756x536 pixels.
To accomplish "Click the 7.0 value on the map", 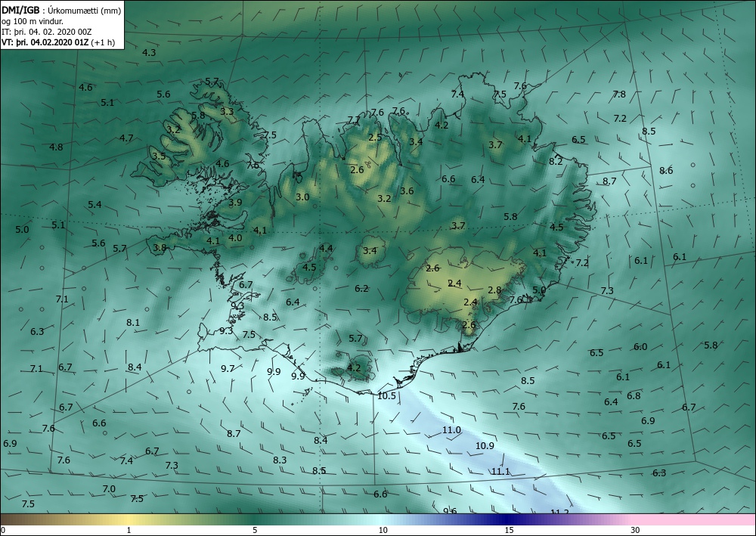I will [109, 489].
